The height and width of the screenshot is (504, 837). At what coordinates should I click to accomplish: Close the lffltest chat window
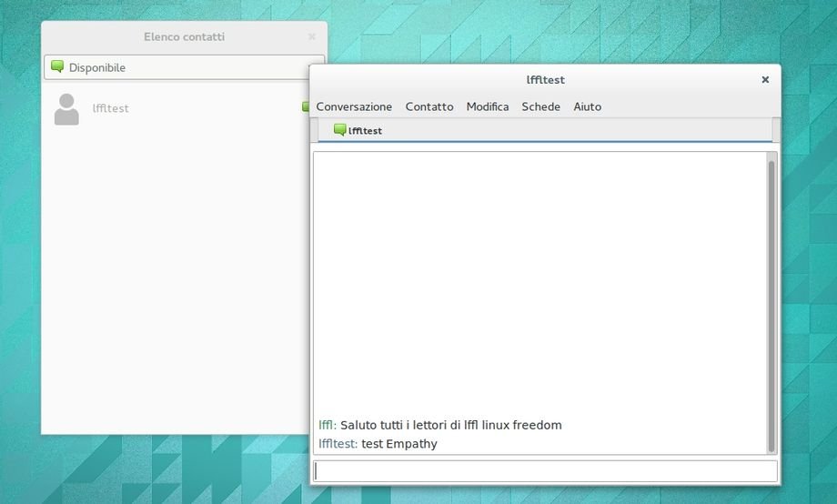(x=765, y=80)
